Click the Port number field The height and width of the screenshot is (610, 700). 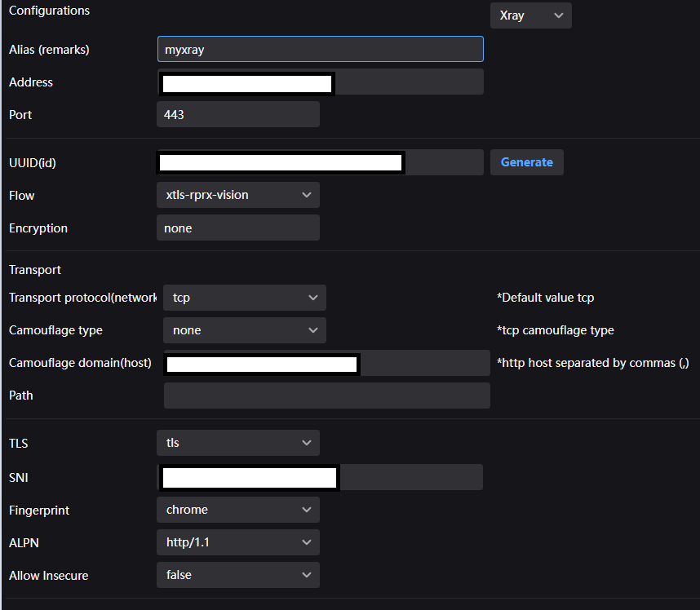pyautogui.click(x=237, y=115)
